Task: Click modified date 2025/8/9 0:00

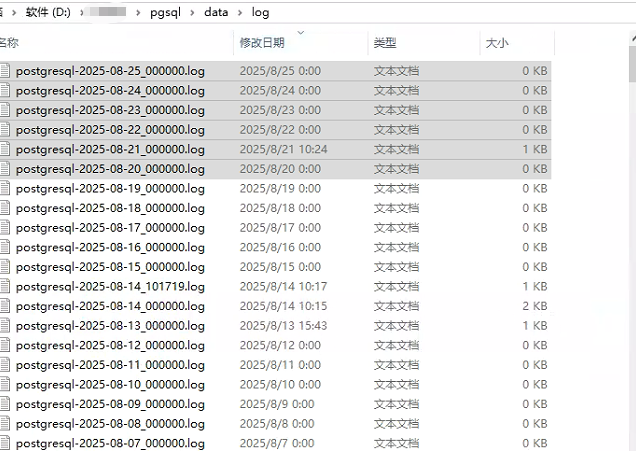Action: 277,404
